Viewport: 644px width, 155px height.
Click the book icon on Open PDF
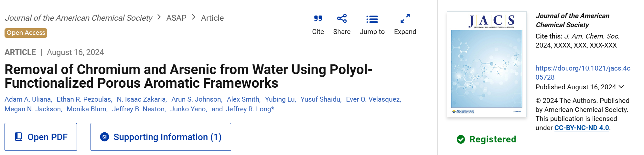[x=19, y=137]
